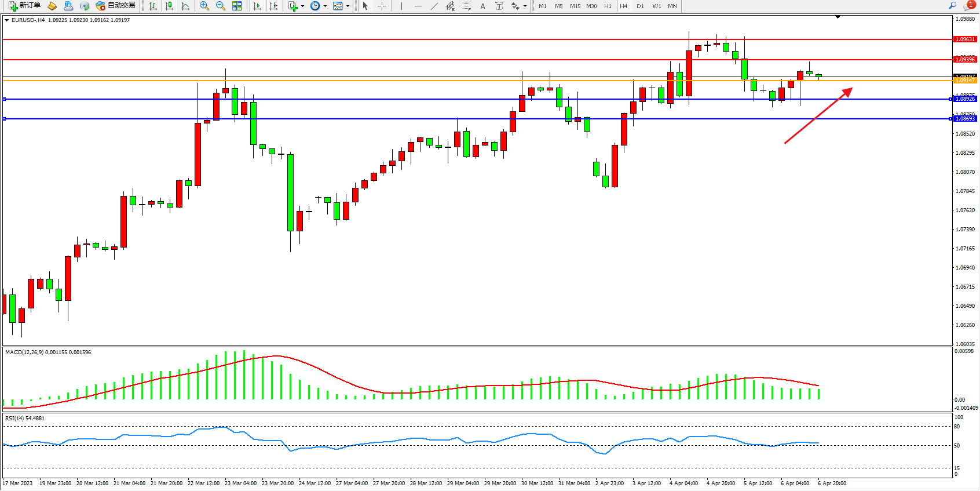980x491 pixels.
Task: Click the New Order (新订单) button
Action: coord(24,6)
